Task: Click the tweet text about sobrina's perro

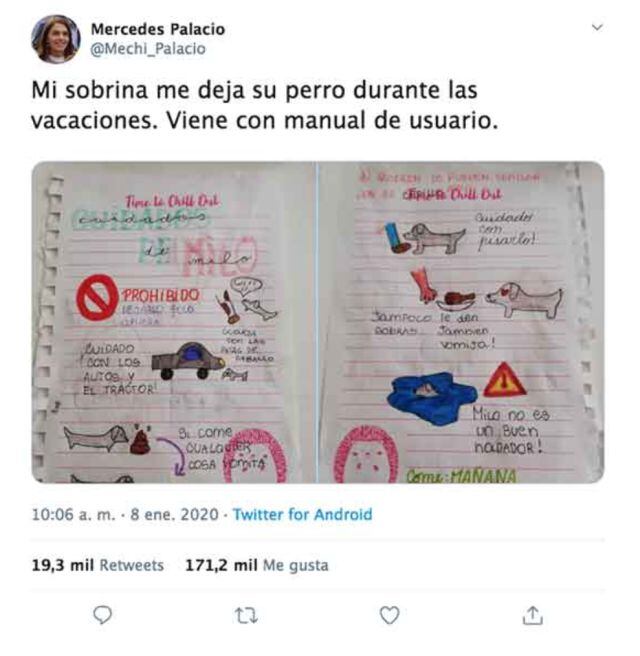Action: click(265, 105)
